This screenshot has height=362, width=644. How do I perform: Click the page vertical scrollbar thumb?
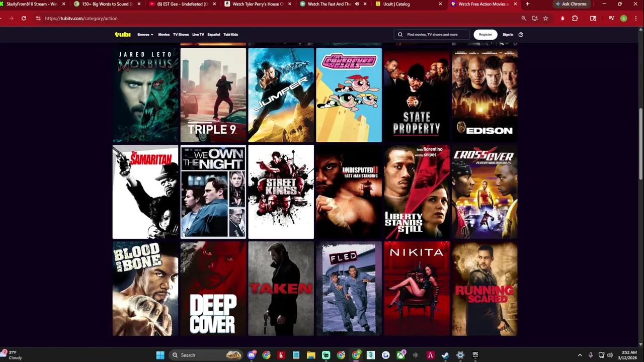(641, 143)
